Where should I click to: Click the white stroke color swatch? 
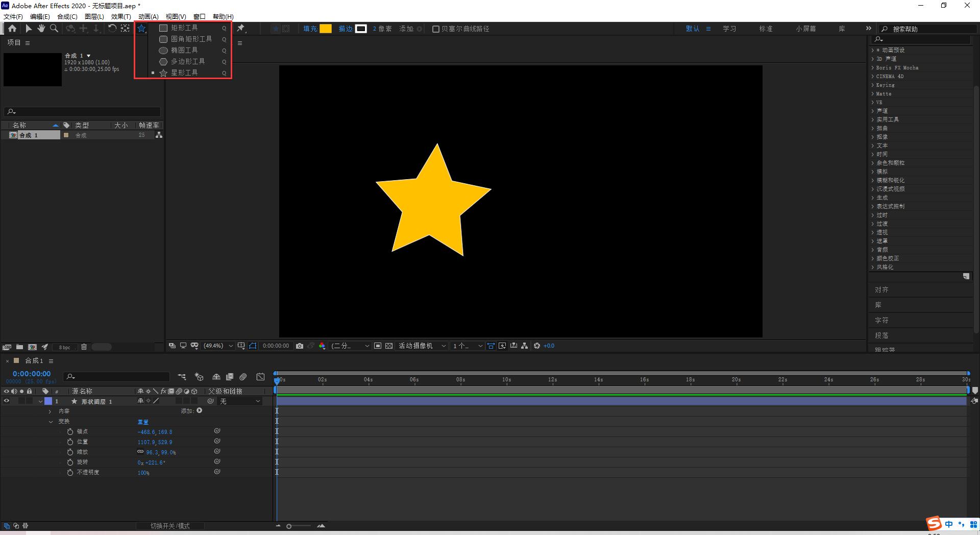click(x=361, y=29)
